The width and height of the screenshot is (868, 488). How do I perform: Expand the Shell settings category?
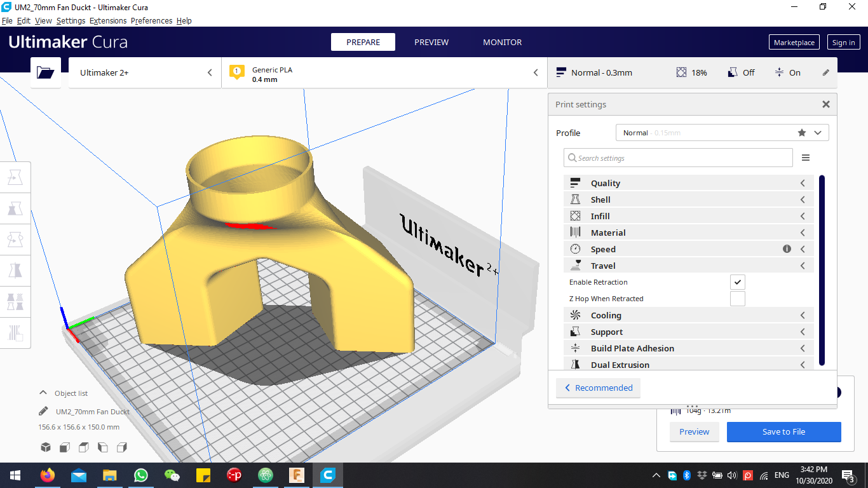click(x=689, y=200)
